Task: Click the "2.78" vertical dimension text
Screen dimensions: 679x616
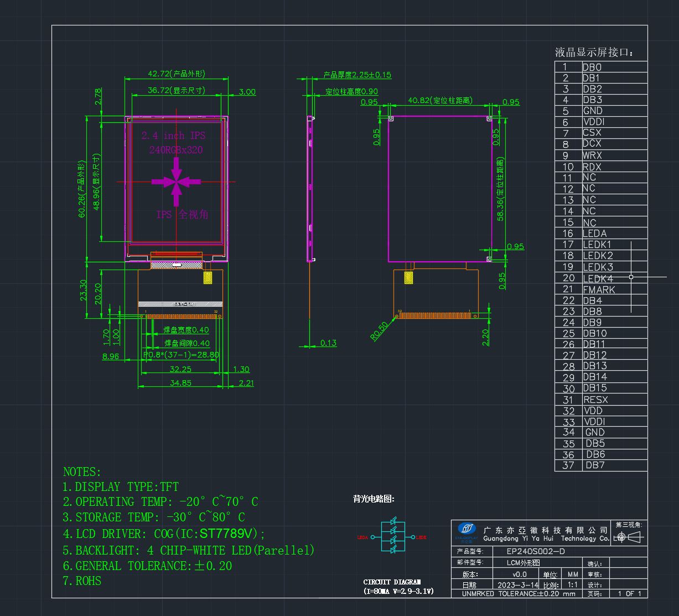Action: (x=98, y=97)
